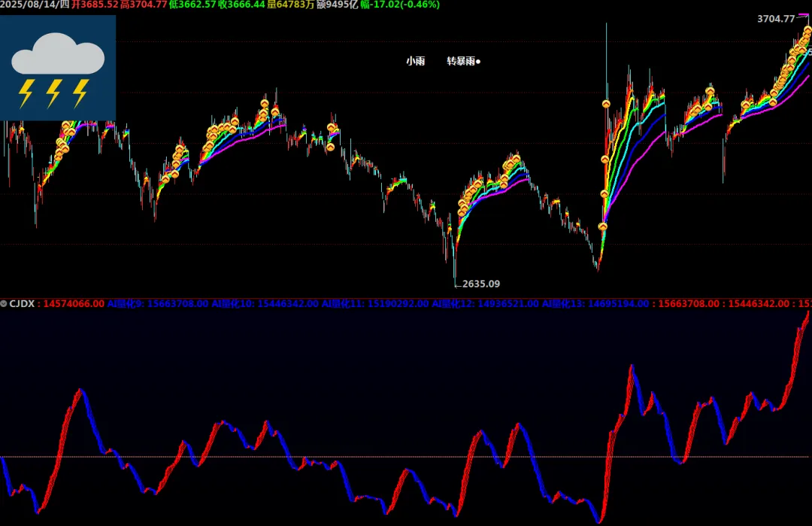The width and height of the screenshot is (812, 526).
Task: Click the turnover value 额9495亿
Action: point(337,5)
